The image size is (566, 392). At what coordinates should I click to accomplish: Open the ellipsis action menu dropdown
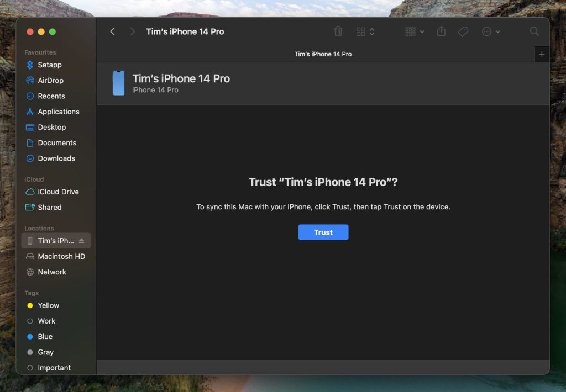click(491, 32)
